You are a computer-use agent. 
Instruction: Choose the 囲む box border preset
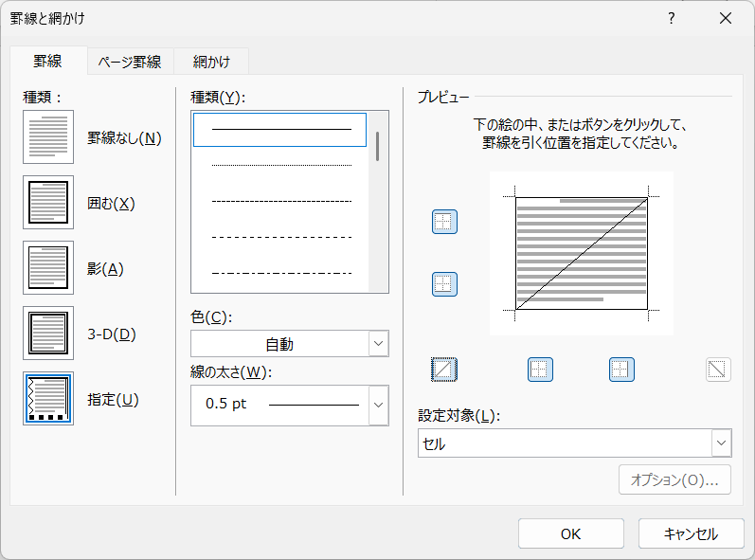pos(48,203)
